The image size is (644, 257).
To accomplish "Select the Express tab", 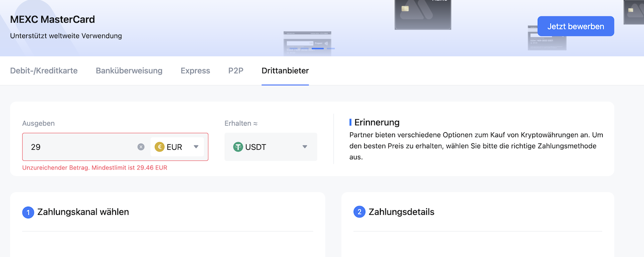I will coord(195,70).
